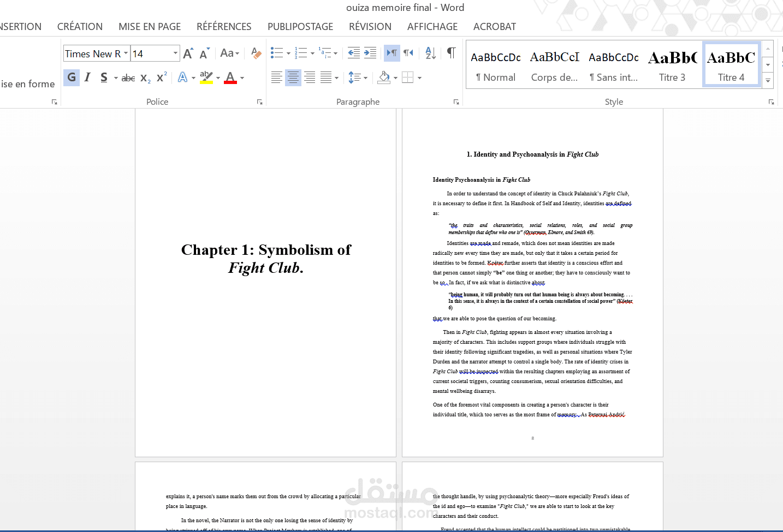Expand the styles gallery
Viewport: 783px width, 532px height.
[x=768, y=80]
